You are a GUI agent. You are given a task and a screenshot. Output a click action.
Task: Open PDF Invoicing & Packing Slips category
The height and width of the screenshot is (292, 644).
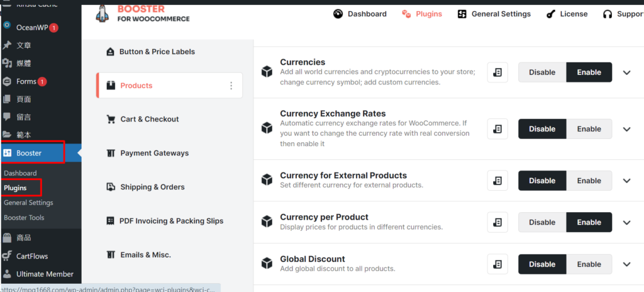[171, 221]
